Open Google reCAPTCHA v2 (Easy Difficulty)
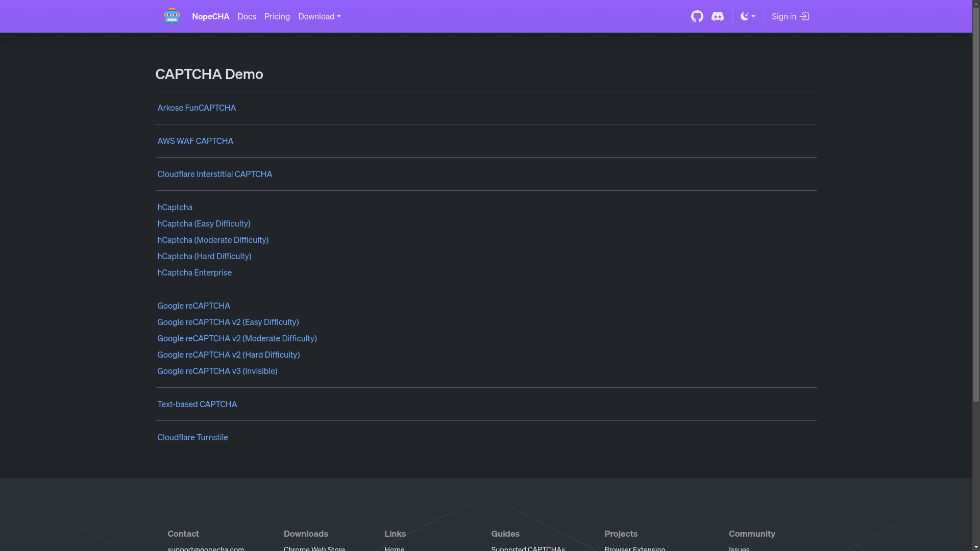This screenshot has height=551, width=980. pyautogui.click(x=228, y=322)
